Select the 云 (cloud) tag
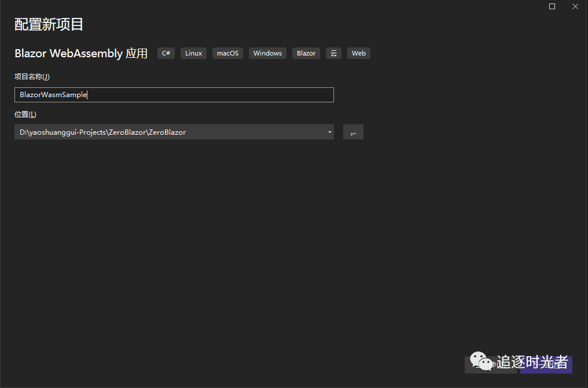This screenshot has width=588, height=388. click(x=333, y=53)
